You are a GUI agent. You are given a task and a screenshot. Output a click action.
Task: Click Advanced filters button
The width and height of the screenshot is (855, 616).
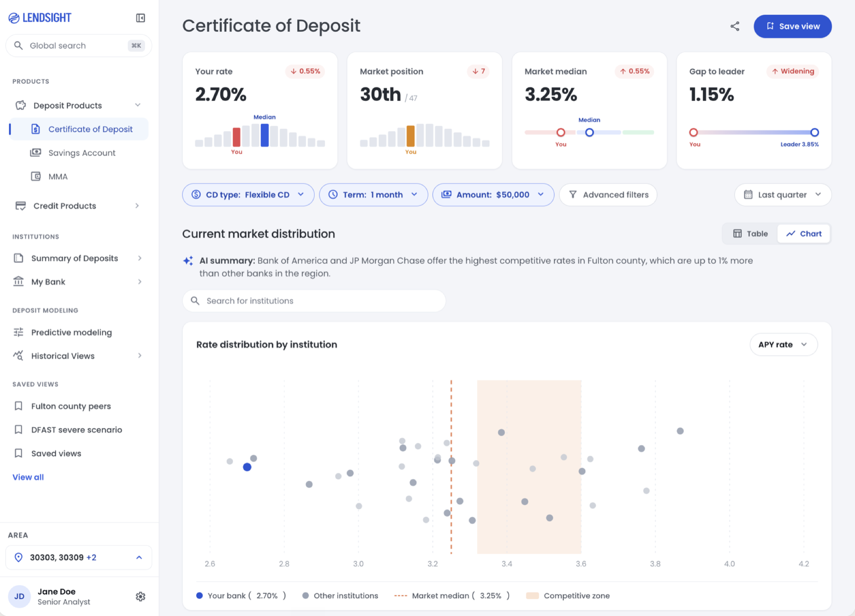coord(608,195)
